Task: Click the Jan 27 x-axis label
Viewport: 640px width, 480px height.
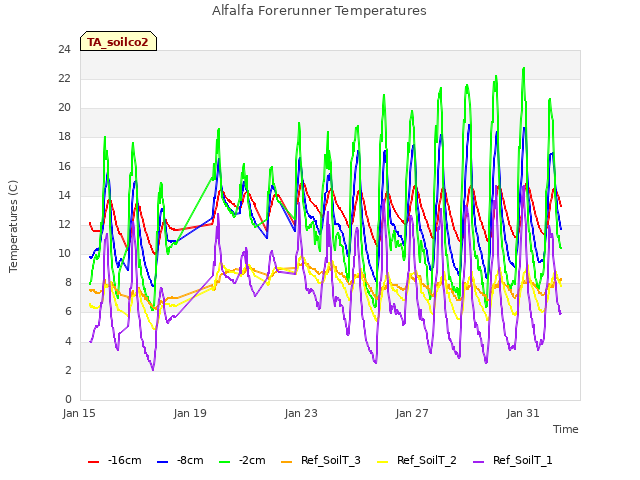Action: 412,413
